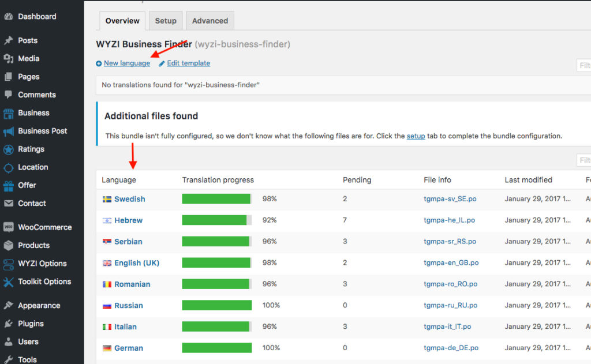The image size is (591, 364).
Task: Click the Dashboard gauge icon
Action: coord(8,17)
